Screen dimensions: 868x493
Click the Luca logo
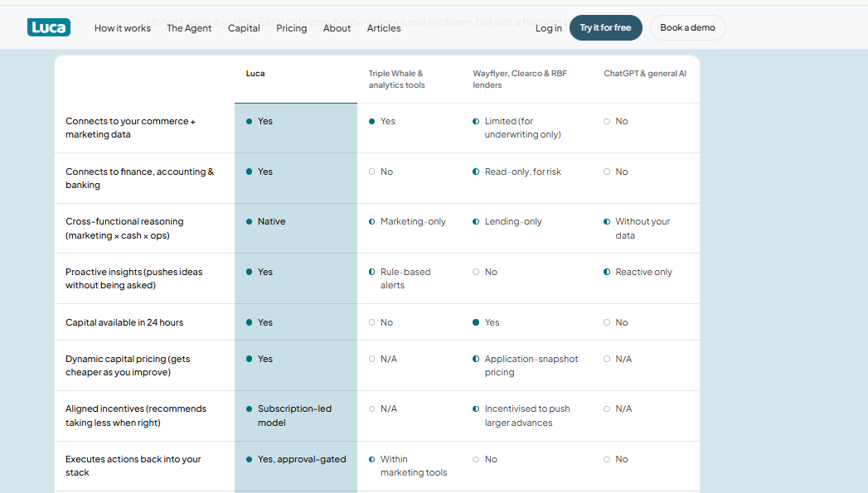[49, 27]
